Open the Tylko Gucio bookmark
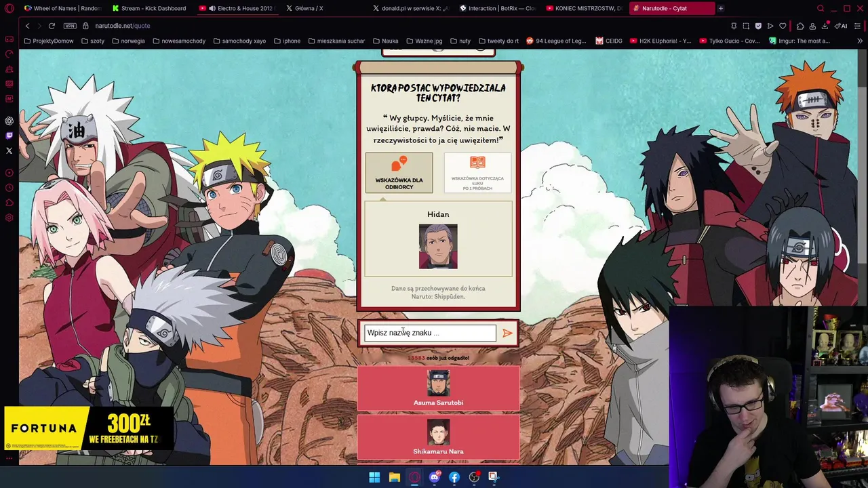The width and height of the screenshot is (868, 488). click(x=730, y=41)
